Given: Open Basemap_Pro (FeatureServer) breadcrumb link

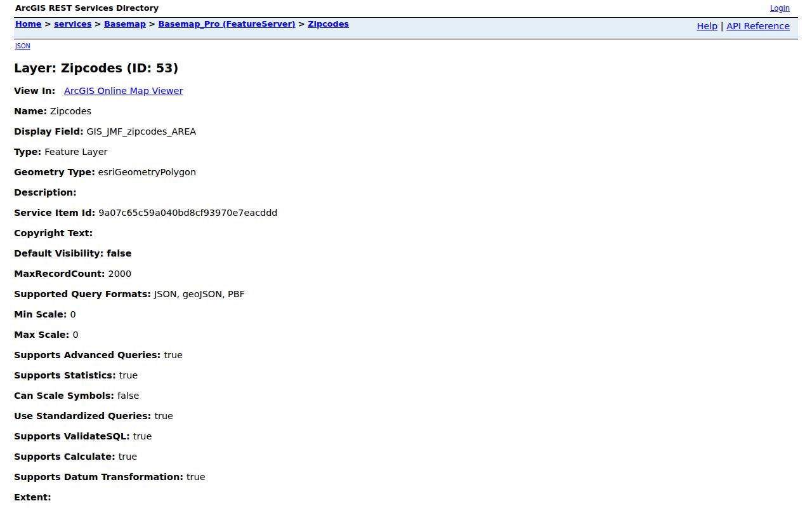Looking at the screenshot, I should coord(226,24).
